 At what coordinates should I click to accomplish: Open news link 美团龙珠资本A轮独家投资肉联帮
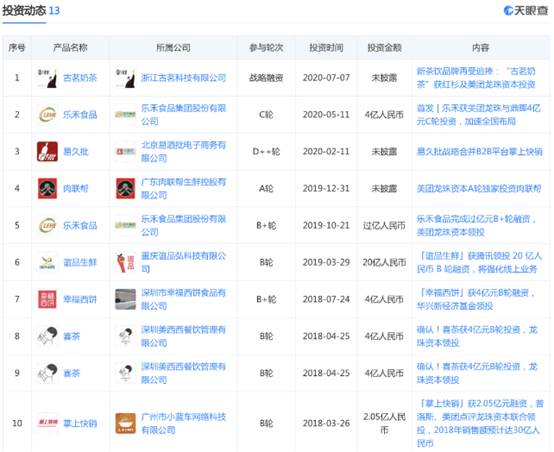pos(479,188)
